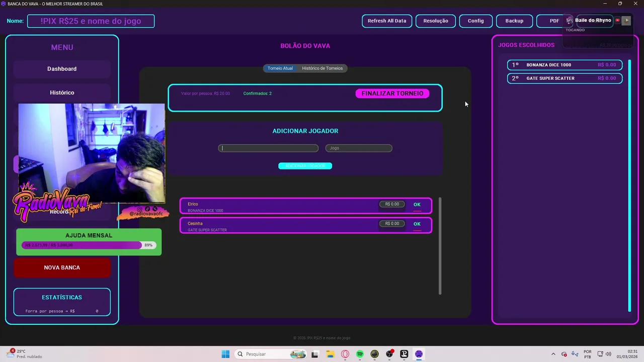
Task: Open Dashboard in the menu
Action: coord(62,69)
